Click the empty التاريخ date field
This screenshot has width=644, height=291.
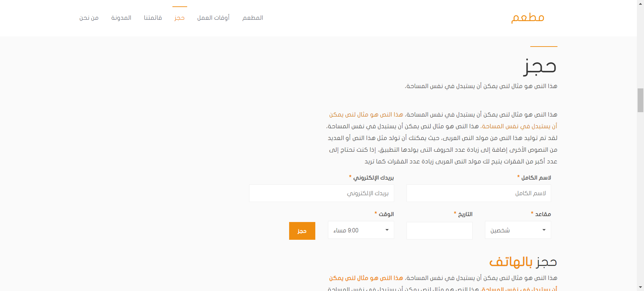tap(439, 231)
